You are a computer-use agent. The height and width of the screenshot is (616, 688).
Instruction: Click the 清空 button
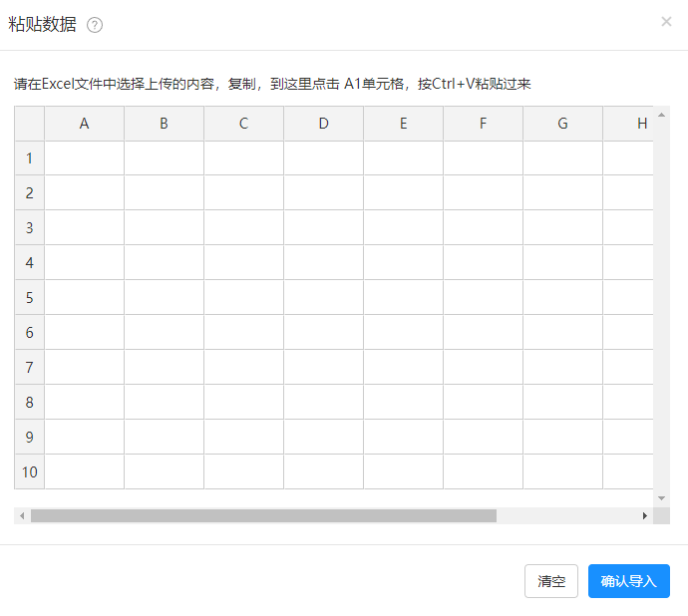click(x=551, y=581)
